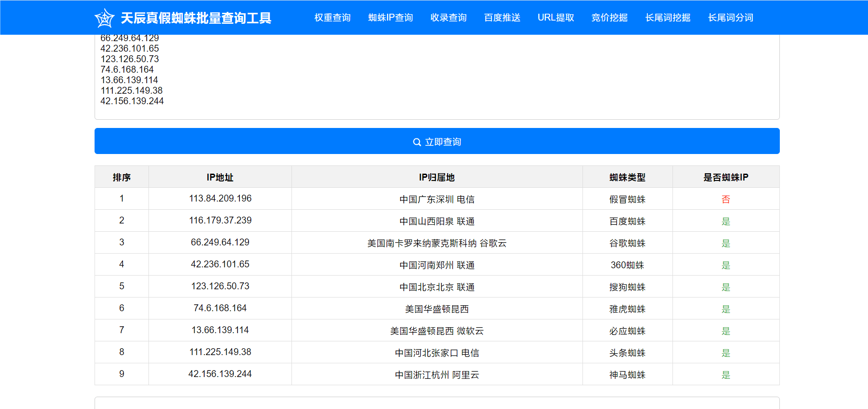The image size is (868, 409).
Task: Select table cell 113.84.209.196
Action: click(220, 199)
